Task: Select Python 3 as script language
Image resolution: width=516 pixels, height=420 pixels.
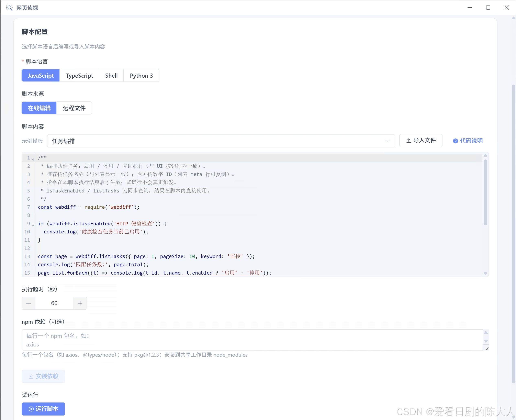Action: (x=141, y=76)
